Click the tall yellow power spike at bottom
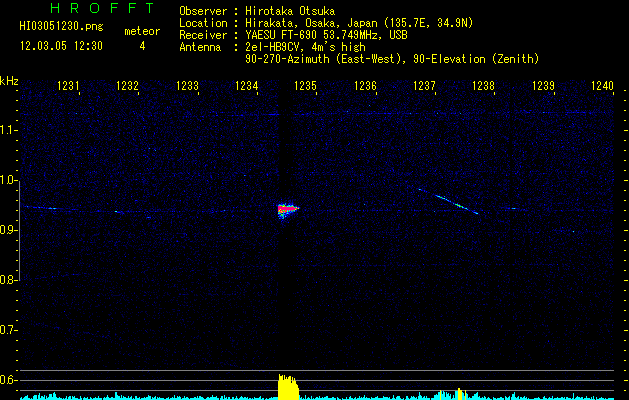Image resolution: width=629 pixels, height=400 pixels. coord(288,387)
